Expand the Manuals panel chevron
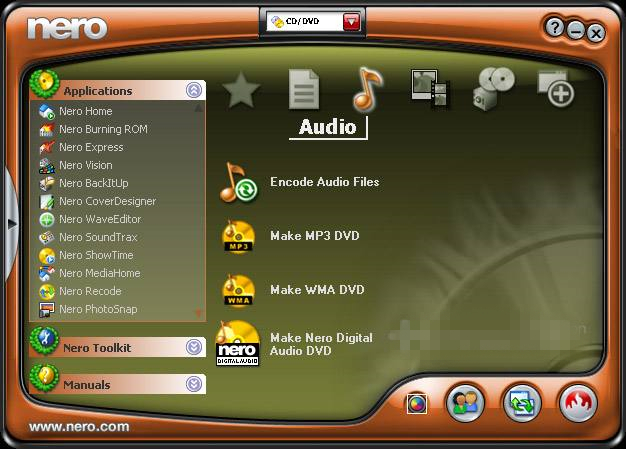 [x=194, y=384]
